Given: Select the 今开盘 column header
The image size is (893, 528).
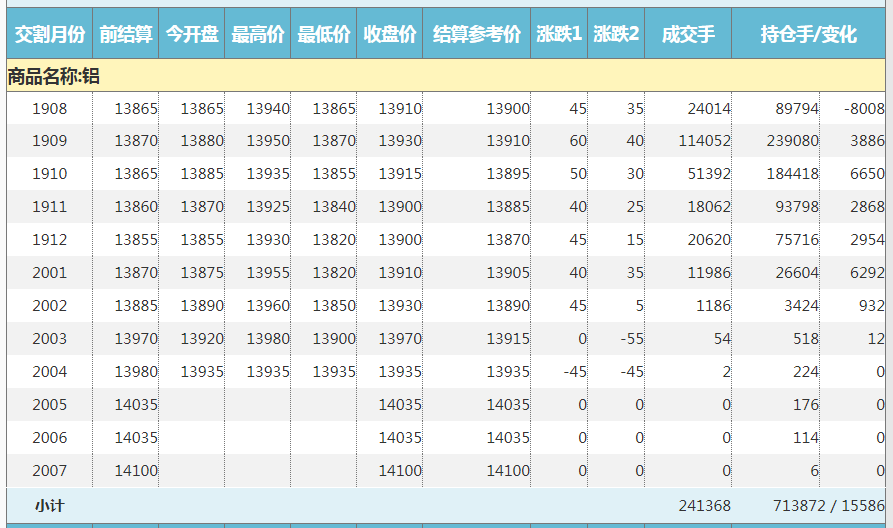Looking at the screenshot, I should pyautogui.click(x=192, y=34).
